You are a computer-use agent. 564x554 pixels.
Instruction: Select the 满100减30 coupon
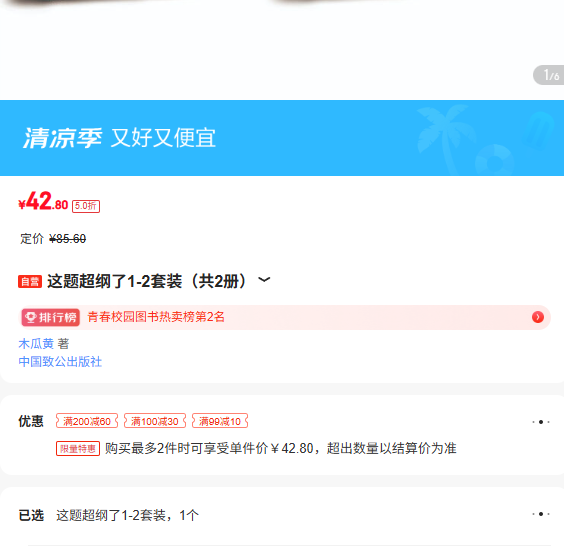155,421
